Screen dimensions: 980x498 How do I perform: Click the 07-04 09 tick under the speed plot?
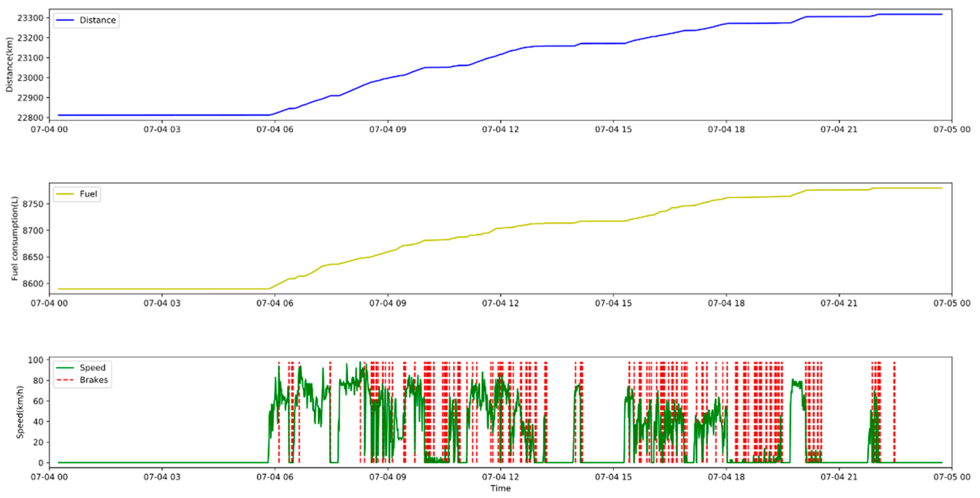[x=388, y=477]
